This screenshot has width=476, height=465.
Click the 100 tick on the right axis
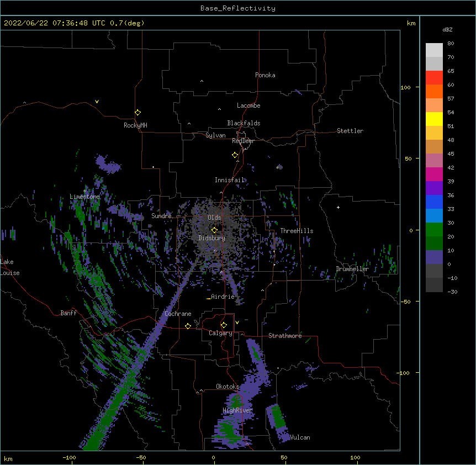pyautogui.click(x=405, y=87)
